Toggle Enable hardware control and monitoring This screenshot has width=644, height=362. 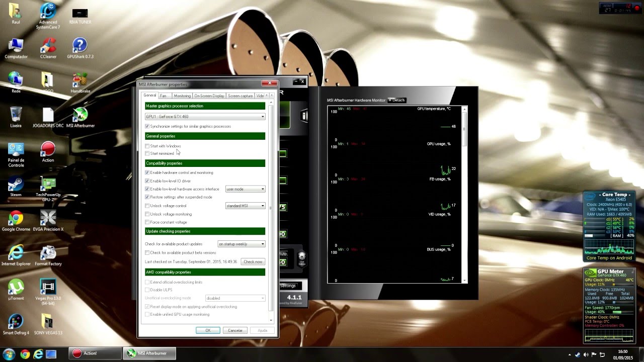click(x=147, y=172)
